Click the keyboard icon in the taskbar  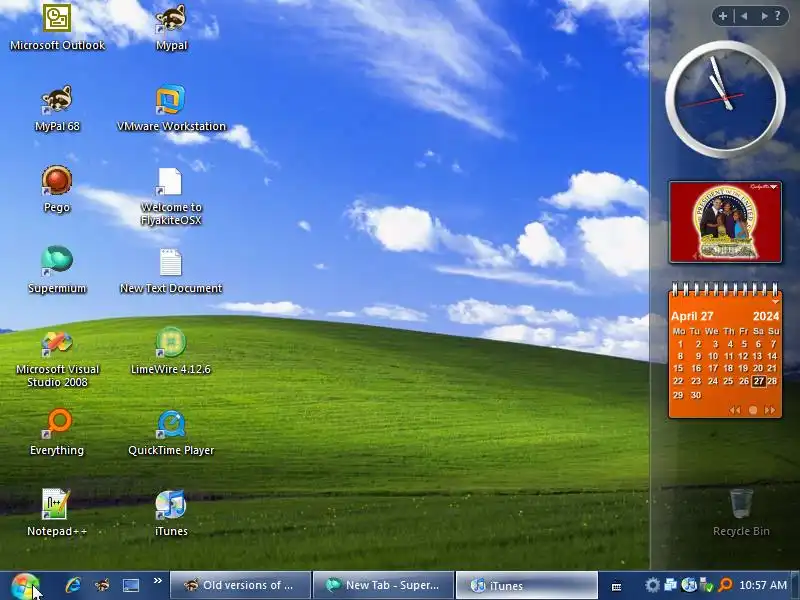[x=616, y=587]
